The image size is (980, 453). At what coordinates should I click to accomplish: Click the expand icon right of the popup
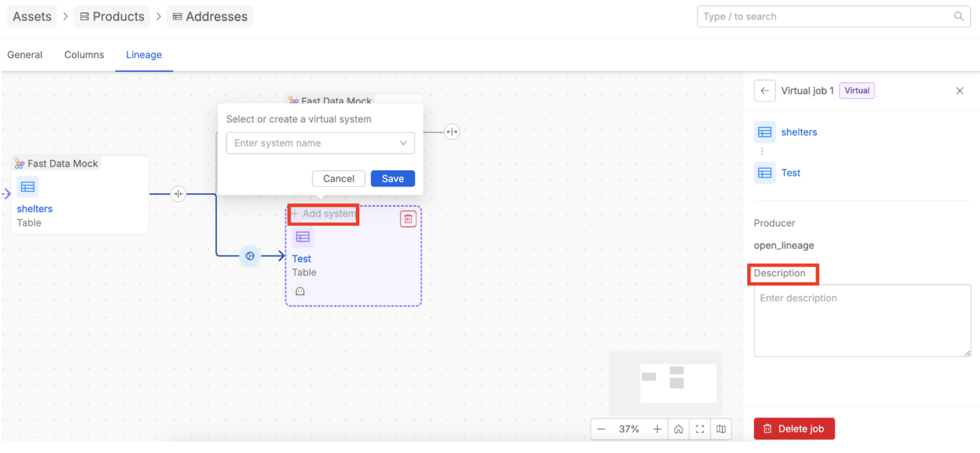451,132
